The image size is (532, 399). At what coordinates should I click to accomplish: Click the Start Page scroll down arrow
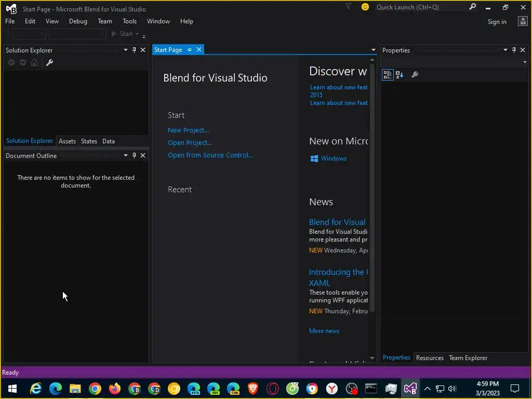click(x=372, y=358)
